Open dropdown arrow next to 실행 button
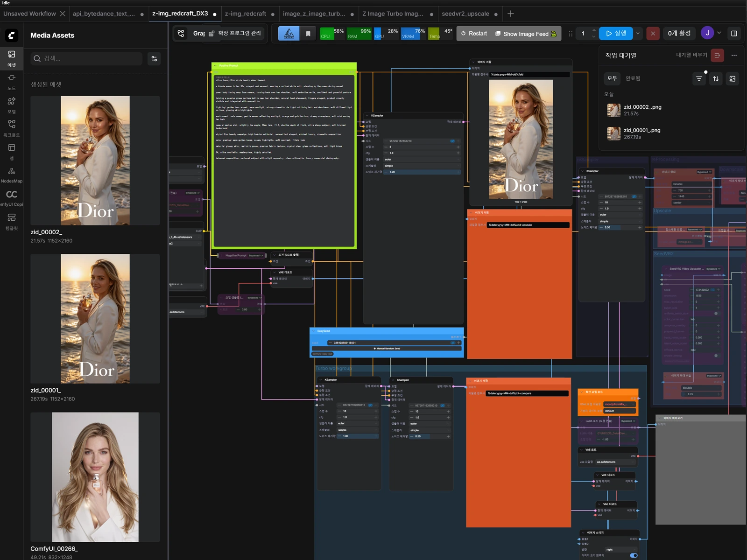This screenshot has width=747, height=560. (x=638, y=34)
